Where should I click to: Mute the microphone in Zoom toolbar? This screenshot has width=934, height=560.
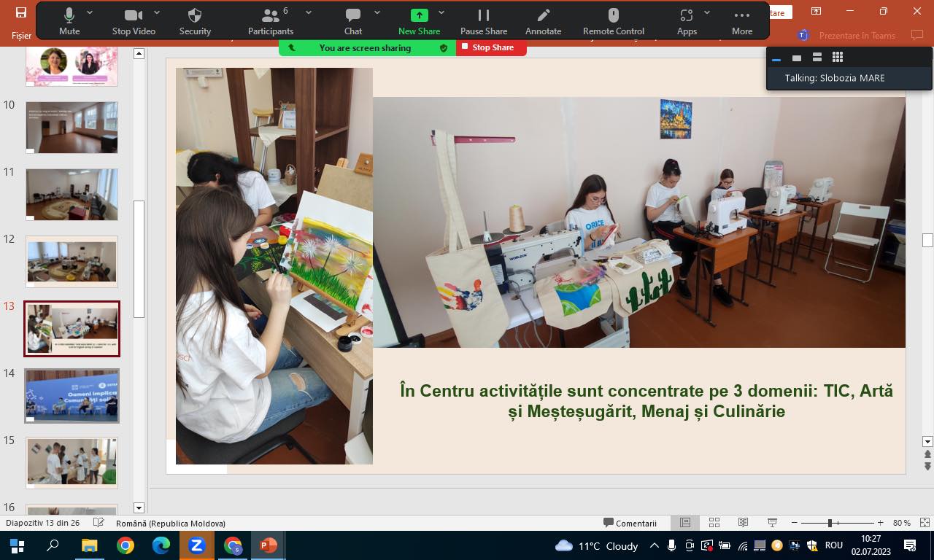pos(69,21)
